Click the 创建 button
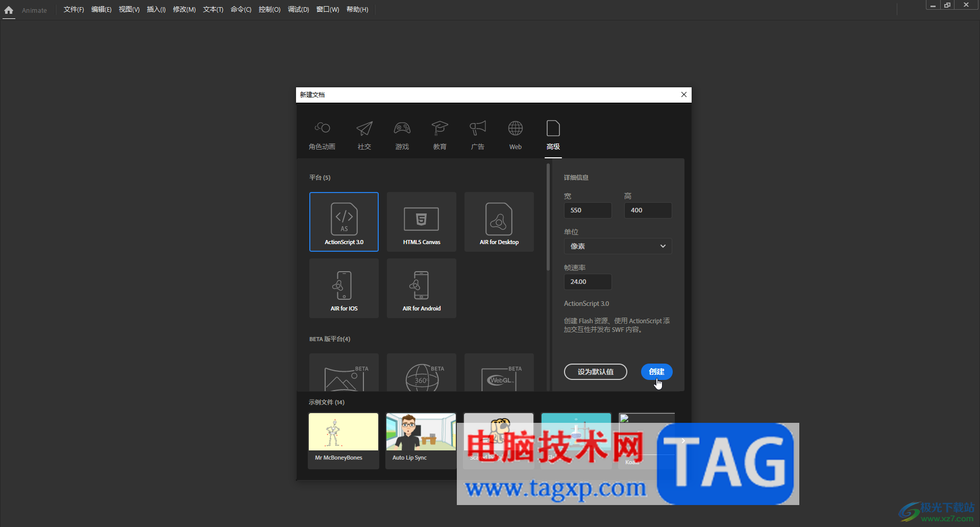The image size is (980, 527). tap(656, 372)
